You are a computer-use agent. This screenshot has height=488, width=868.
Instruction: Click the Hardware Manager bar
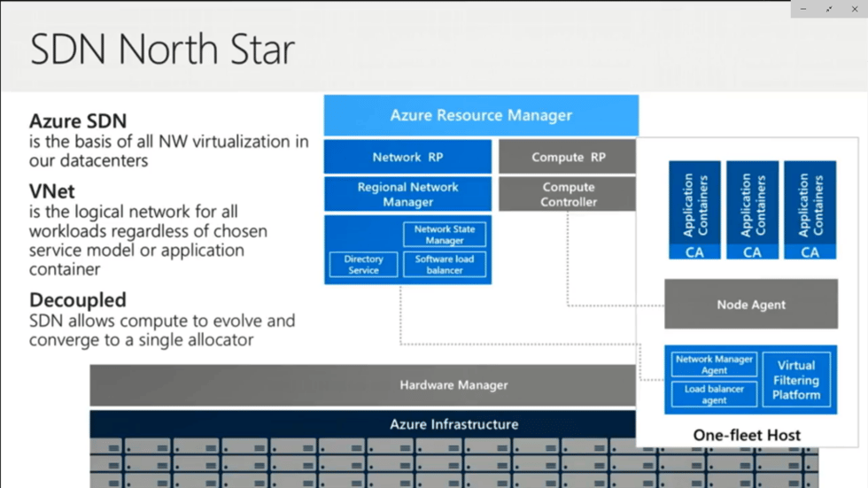point(362,385)
